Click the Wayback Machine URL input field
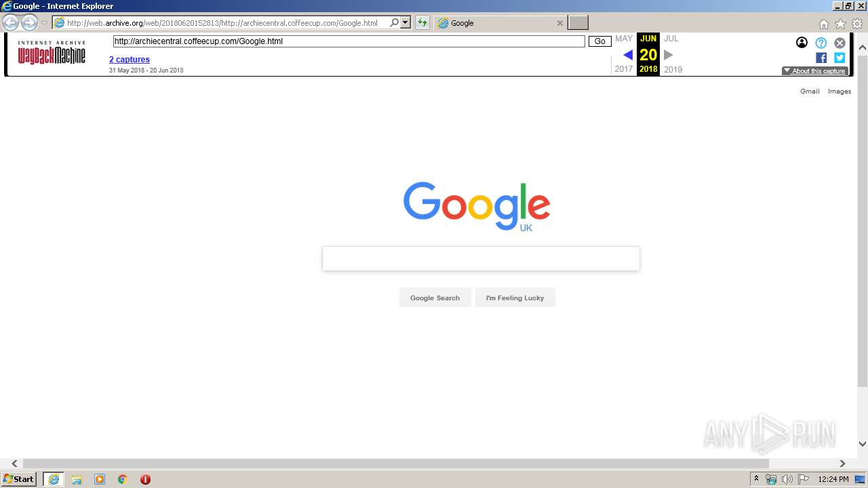Screen dimensions: 868x488 pos(349,41)
